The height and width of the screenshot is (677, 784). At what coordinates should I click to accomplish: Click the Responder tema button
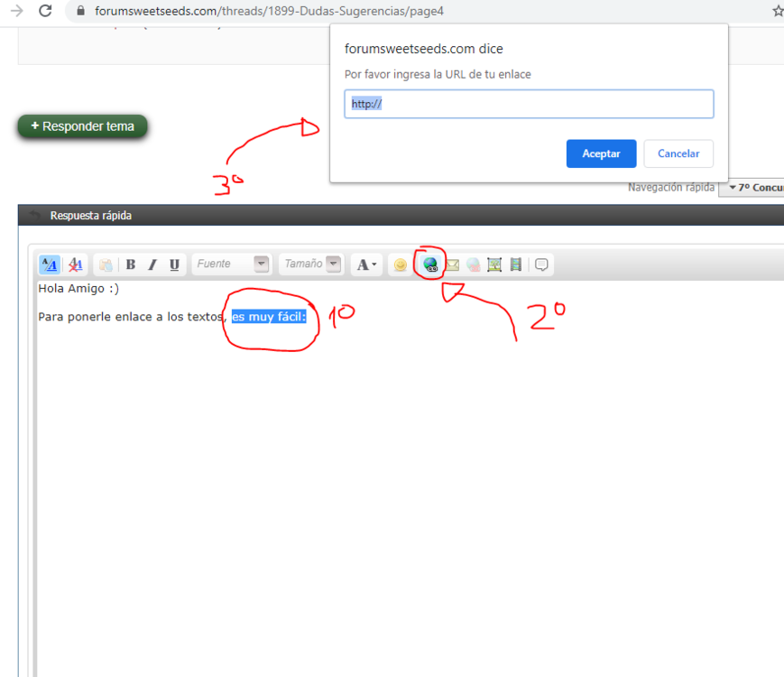point(83,126)
